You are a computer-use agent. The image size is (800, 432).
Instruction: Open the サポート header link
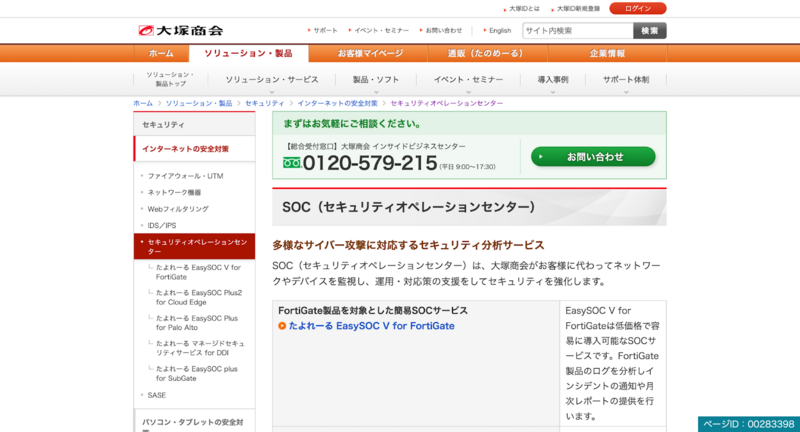(x=324, y=31)
